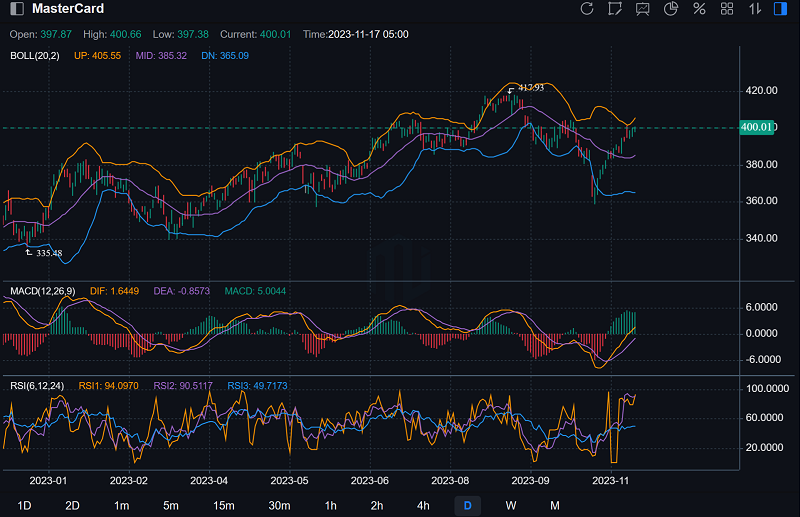Select the 15m interval

coord(223,505)
